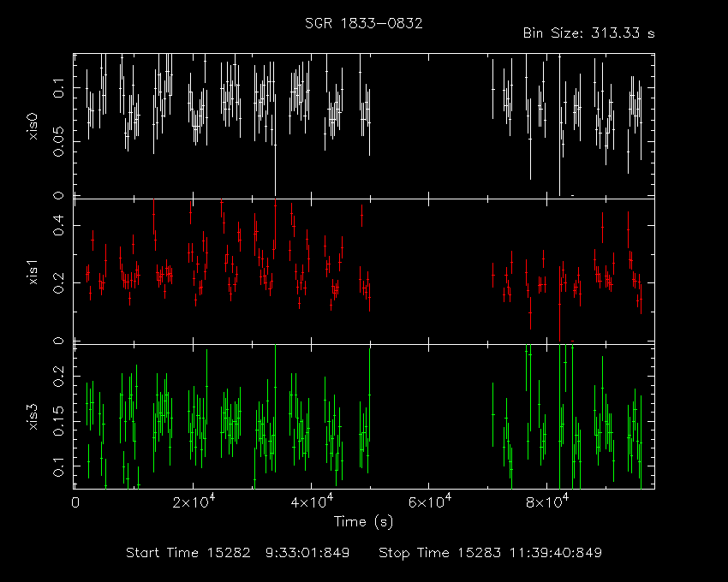The height and width of the screenshot is (582, 728).
Task: Click the x-axis tick label '6×10^4'
Action: click(x=429, y=502)
